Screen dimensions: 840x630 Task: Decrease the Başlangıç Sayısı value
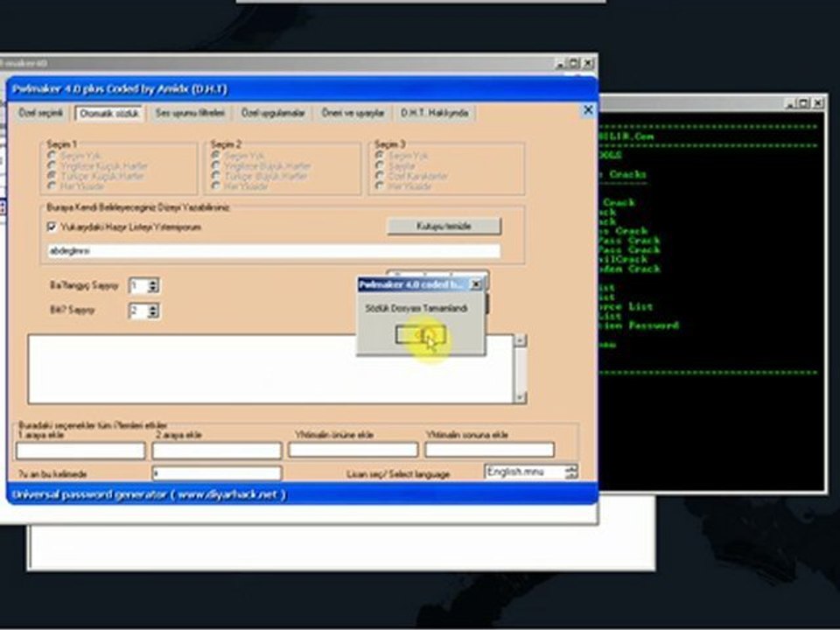pyautogui.click(x=153, y=290)
